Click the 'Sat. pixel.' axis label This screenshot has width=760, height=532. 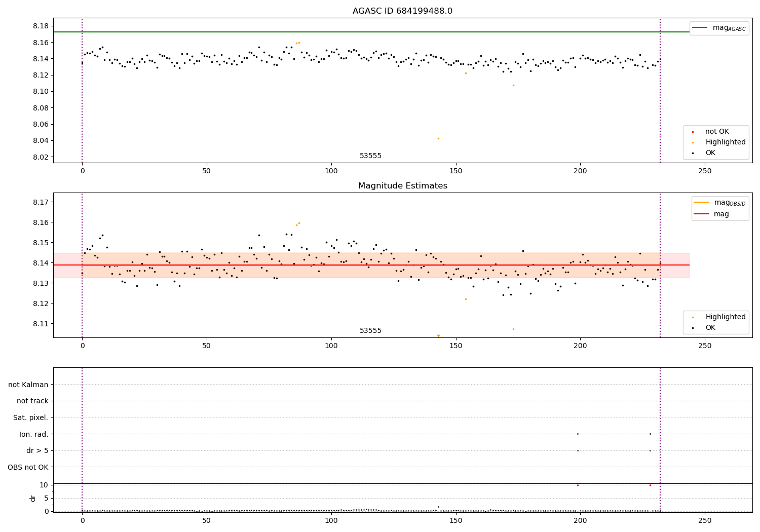coord(31,418)
